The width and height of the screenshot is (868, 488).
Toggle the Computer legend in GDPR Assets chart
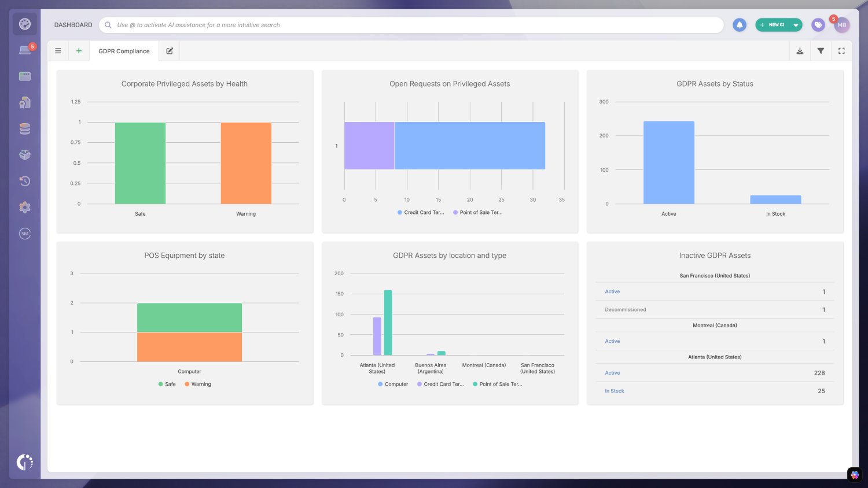click(x=392, y=384)
